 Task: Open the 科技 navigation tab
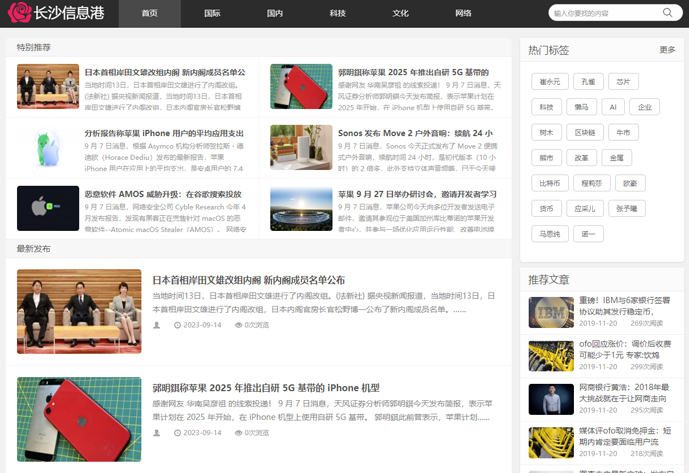pyautogui.click(x=338, y=14)
